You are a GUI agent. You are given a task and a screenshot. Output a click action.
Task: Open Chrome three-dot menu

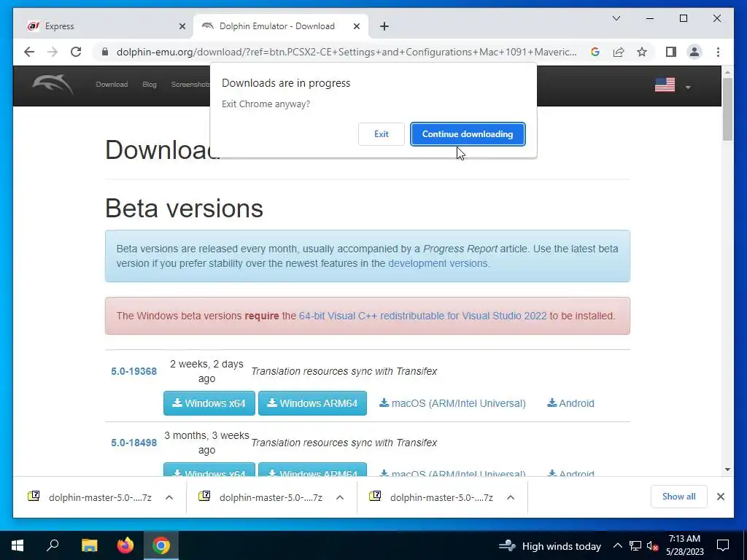[x=718, y=52]
